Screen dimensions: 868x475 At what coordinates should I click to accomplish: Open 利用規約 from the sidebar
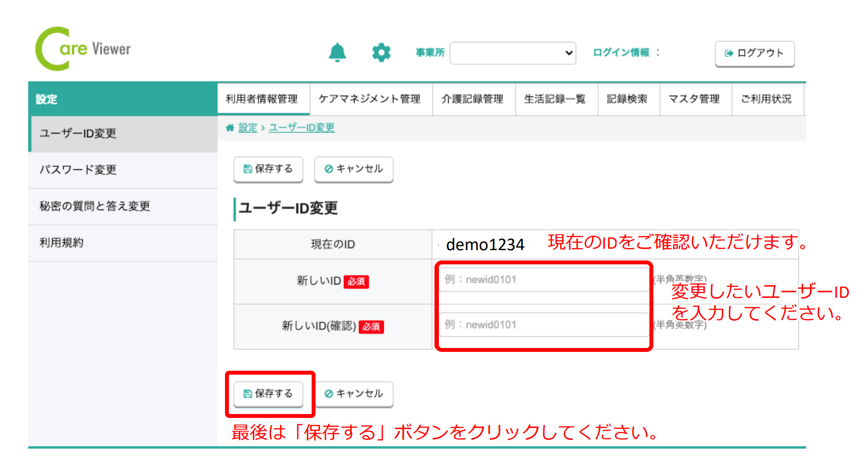pyautogui.click(x=61, y=243)
